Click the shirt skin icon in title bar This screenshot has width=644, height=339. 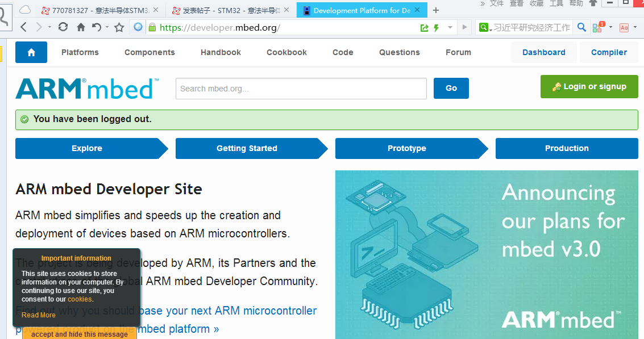tap(593, 3)
